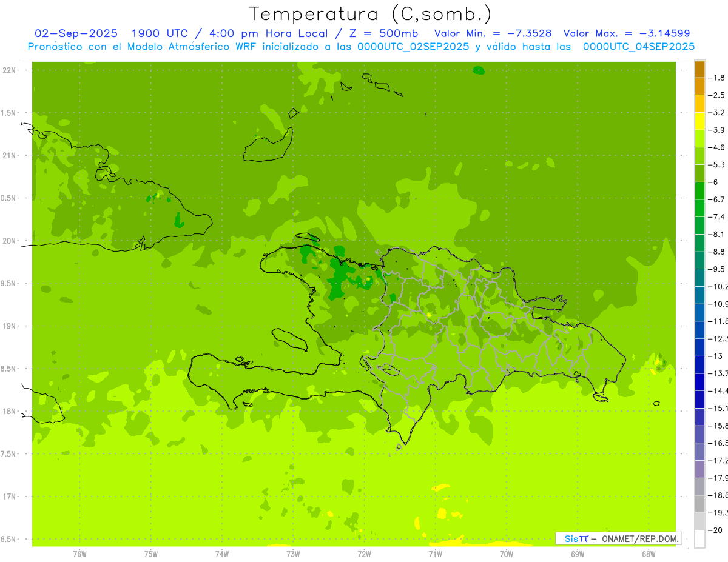Click the '-9.5' colorbar label

coord(716,269)
